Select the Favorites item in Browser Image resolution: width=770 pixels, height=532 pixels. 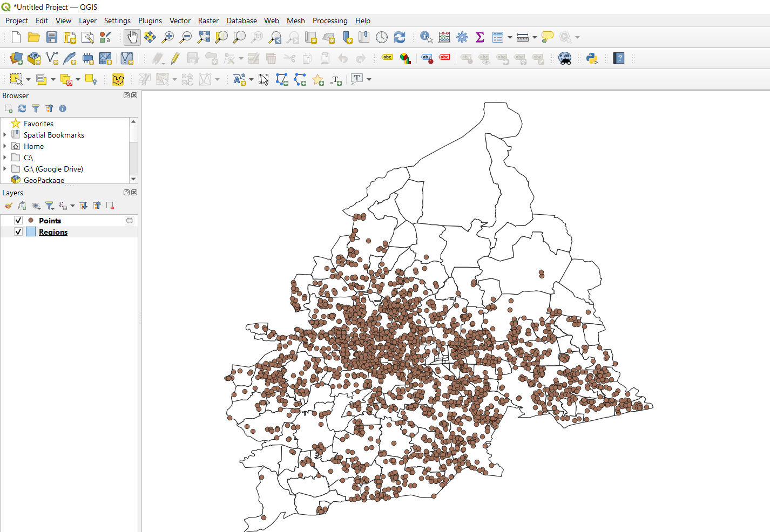click(x=38, y=124)
